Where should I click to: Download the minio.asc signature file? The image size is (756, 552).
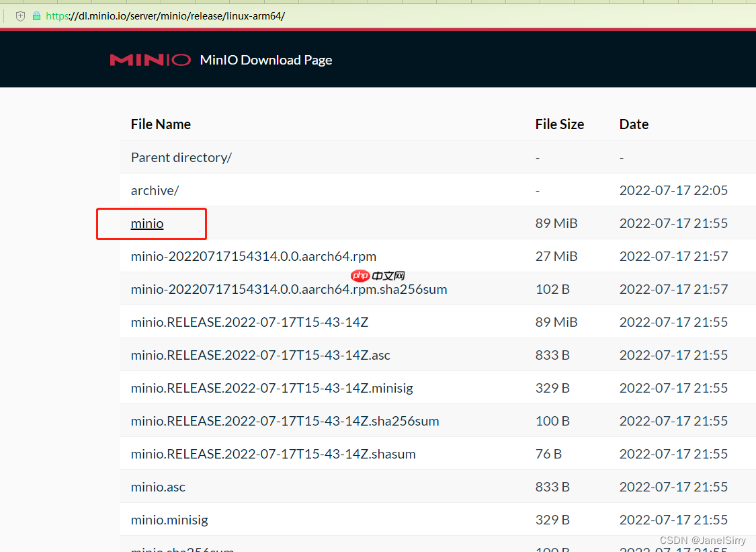click(158, 486)
